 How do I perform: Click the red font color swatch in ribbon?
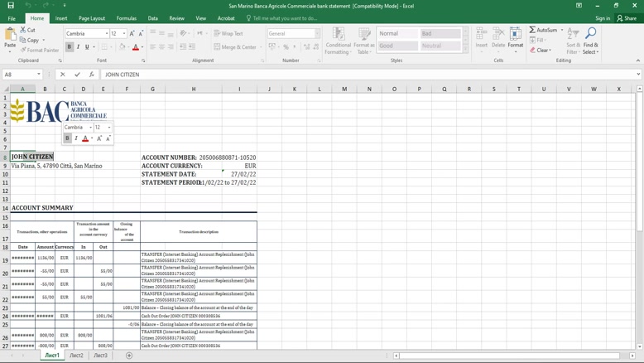tap(136, 47)
